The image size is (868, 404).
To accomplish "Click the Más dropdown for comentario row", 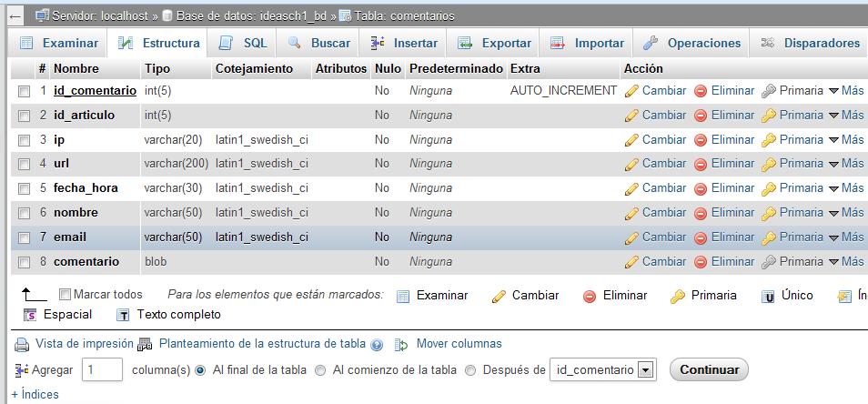I will click(x=846, y=260).
